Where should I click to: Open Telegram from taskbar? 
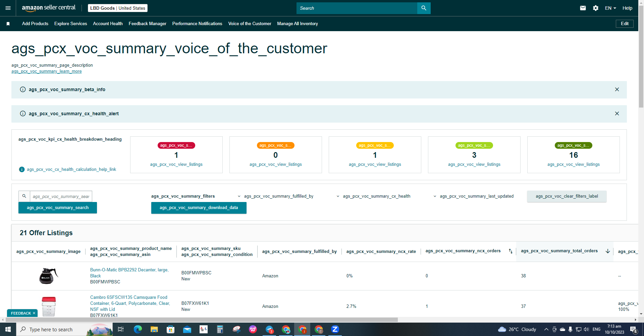click(269, 329)
